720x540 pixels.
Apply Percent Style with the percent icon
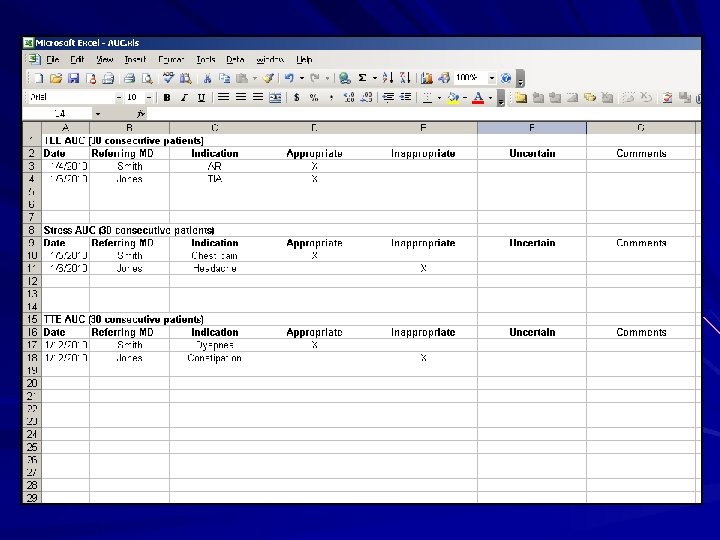[x=314, y=97]
